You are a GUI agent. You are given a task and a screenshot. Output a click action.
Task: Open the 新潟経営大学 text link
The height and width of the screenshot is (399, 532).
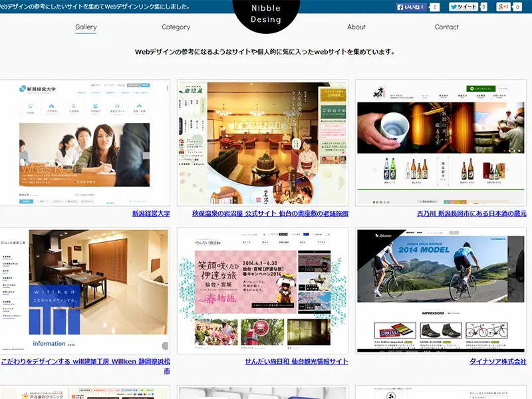151,213
